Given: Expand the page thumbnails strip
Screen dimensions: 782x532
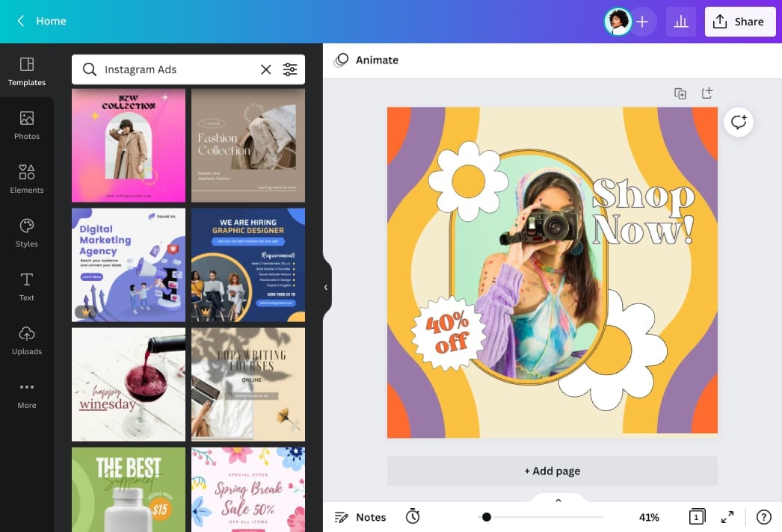Looking at the screenshot, I should (x=557, y=499).
